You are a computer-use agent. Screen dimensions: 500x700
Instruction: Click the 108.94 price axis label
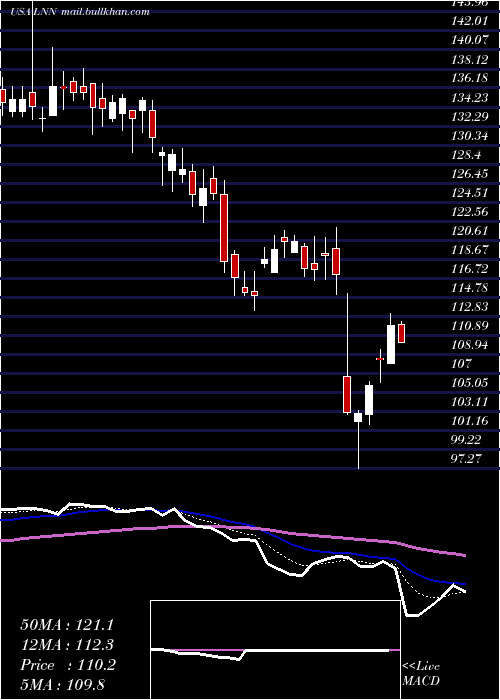[x=468, y=345]
